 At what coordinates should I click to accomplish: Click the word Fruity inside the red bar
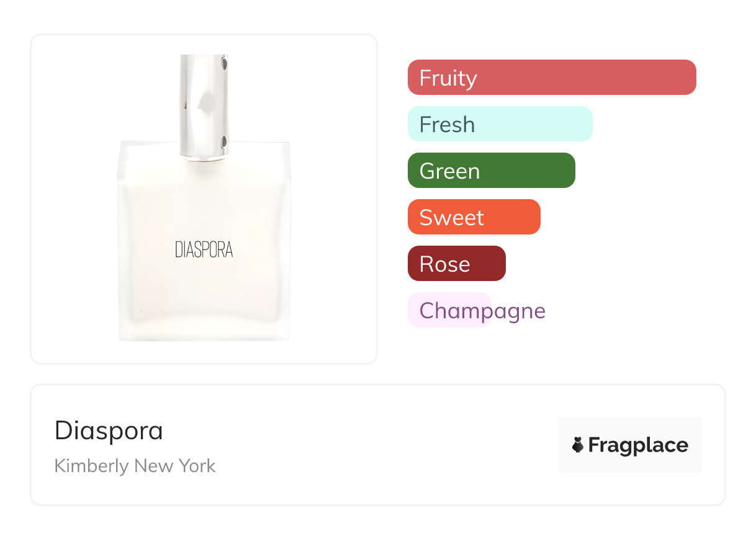448,78
